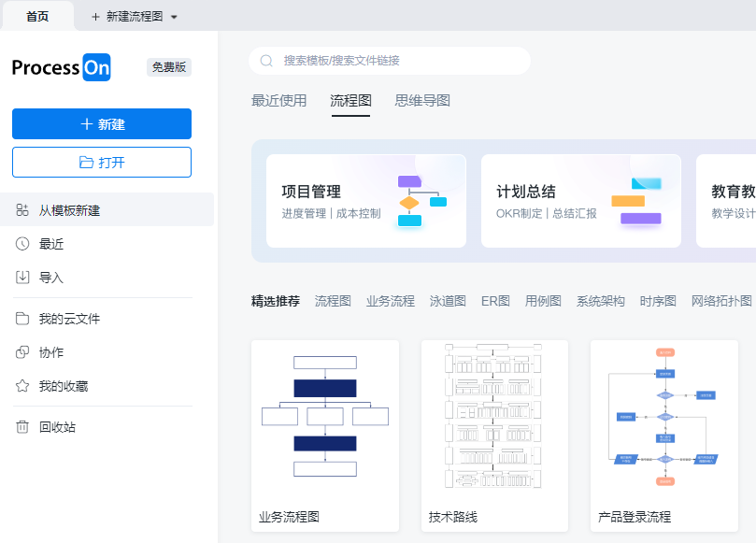Open the 项目管理 template category card

pyautogui.click(x=365, y=201)
